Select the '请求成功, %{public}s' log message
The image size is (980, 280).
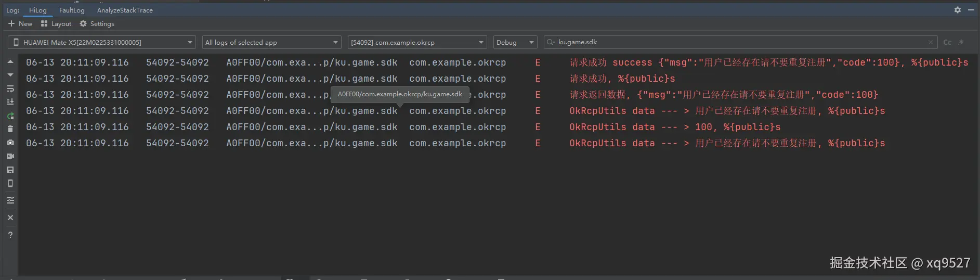point(622,79)
